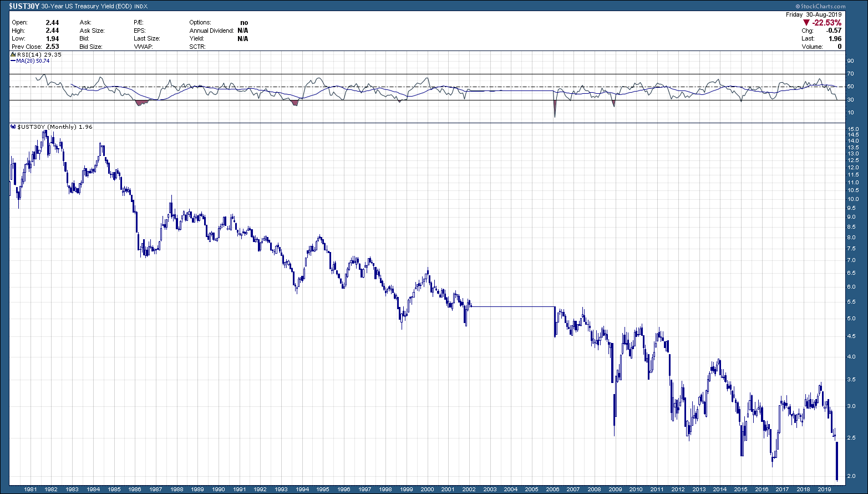The width and height of the screenshot is (868, 494).
Task: Click the 2000 year label on time axis
Action: (x=427, y=490)
